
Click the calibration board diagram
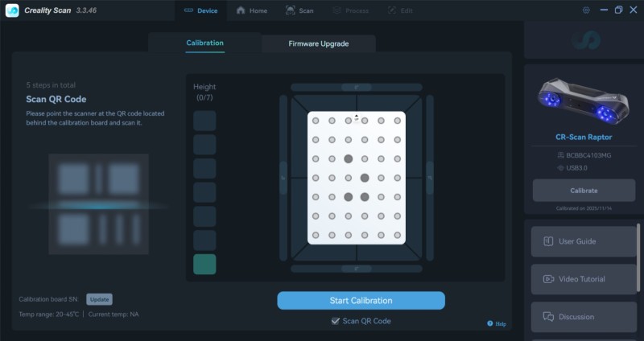click(x=357, y=178)
